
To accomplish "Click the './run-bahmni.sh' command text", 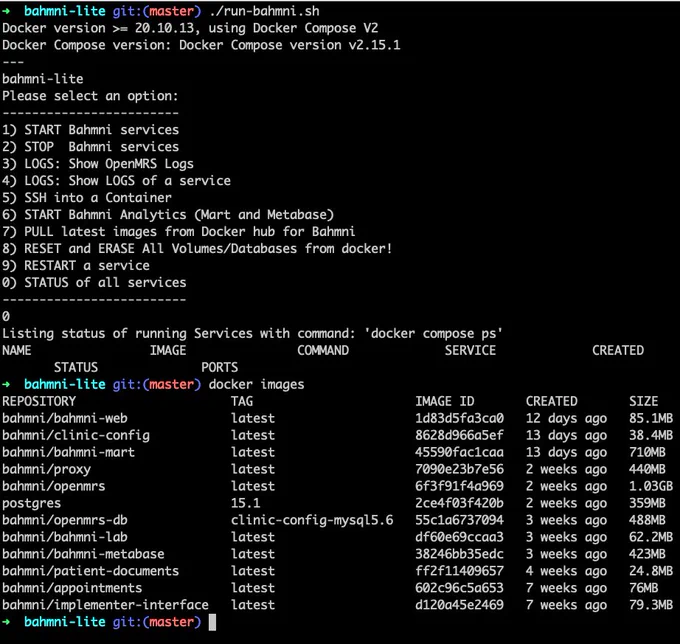I will click(x=264, y=11).
